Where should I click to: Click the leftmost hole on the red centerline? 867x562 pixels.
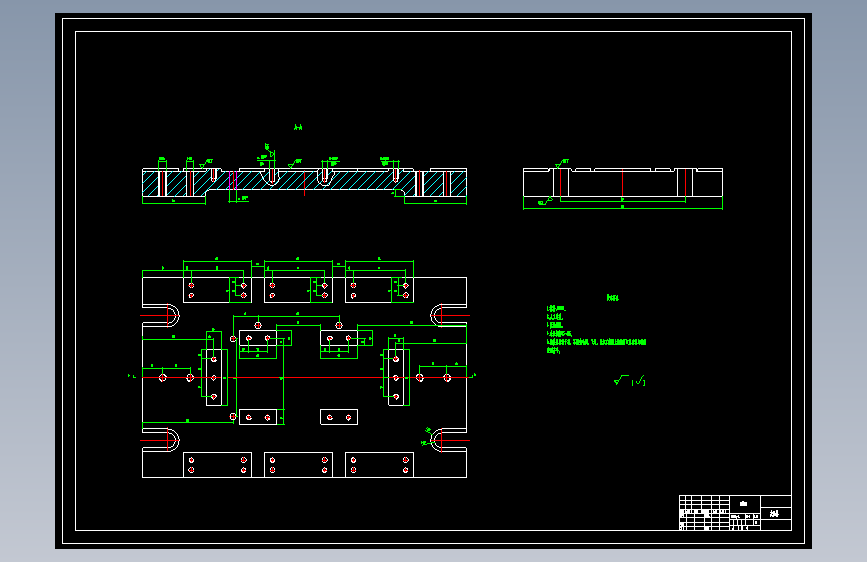(163, 378)
